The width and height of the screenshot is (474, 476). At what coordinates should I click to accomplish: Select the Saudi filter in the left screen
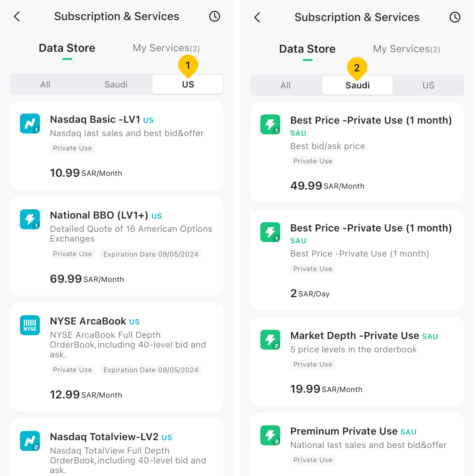tap(116, 84)
